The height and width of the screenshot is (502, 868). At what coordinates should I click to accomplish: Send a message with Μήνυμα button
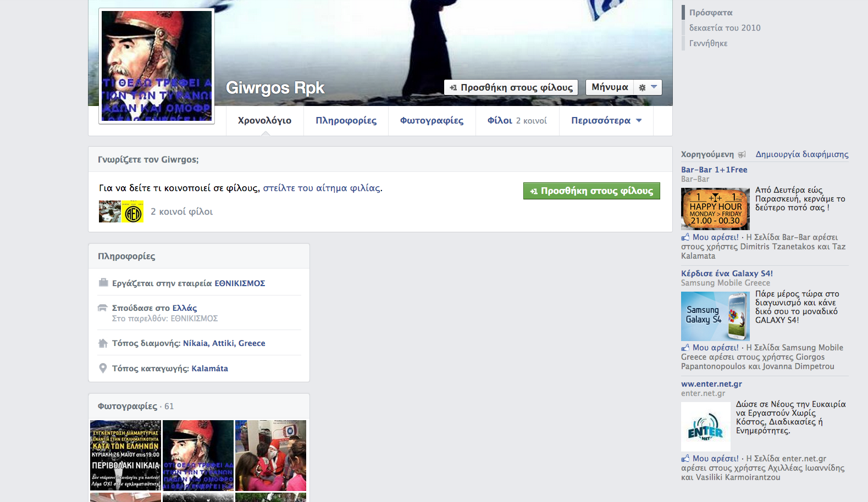[x=610, y=87]
